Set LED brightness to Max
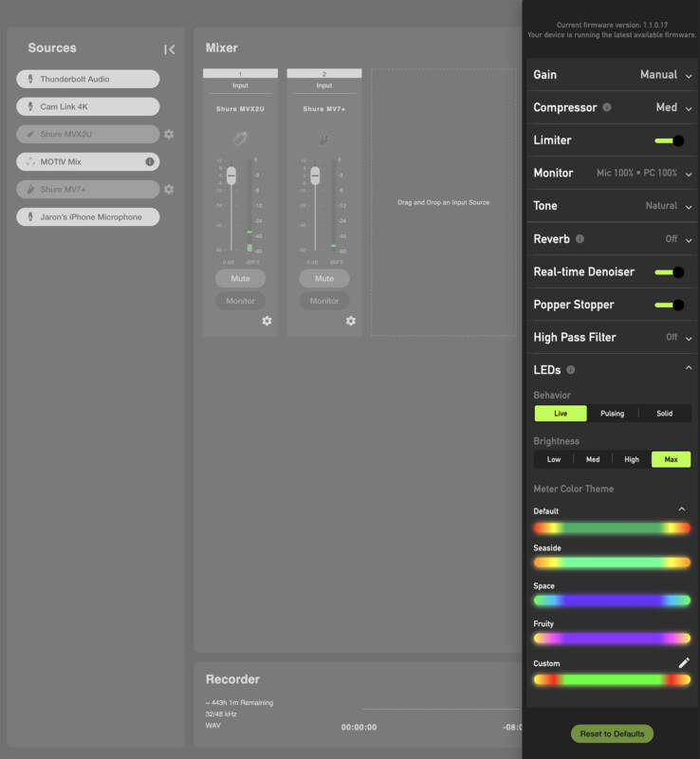Viewport: 700px width, 759px height. pyautogui.click(x=671, y=459)
